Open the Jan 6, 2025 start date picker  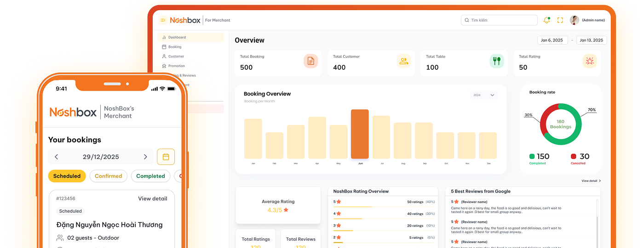click(552, 40)
